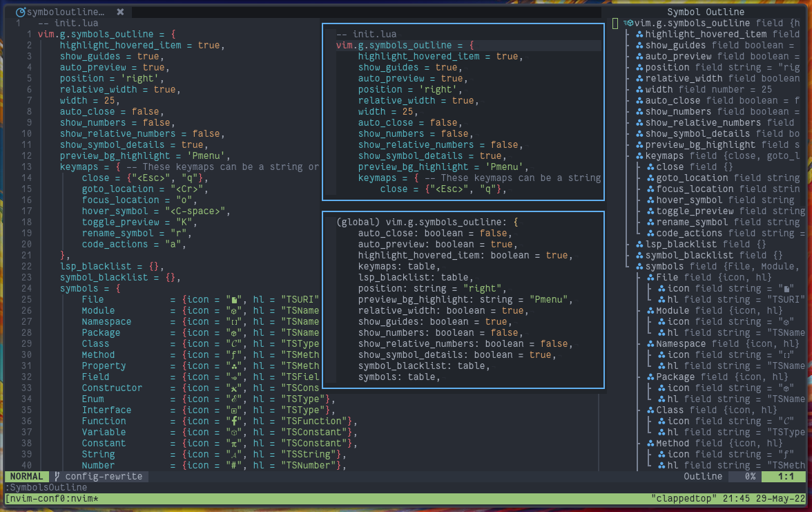
Task: Click preview_bg_highlight line in preview popup
Action: point(443,167)
